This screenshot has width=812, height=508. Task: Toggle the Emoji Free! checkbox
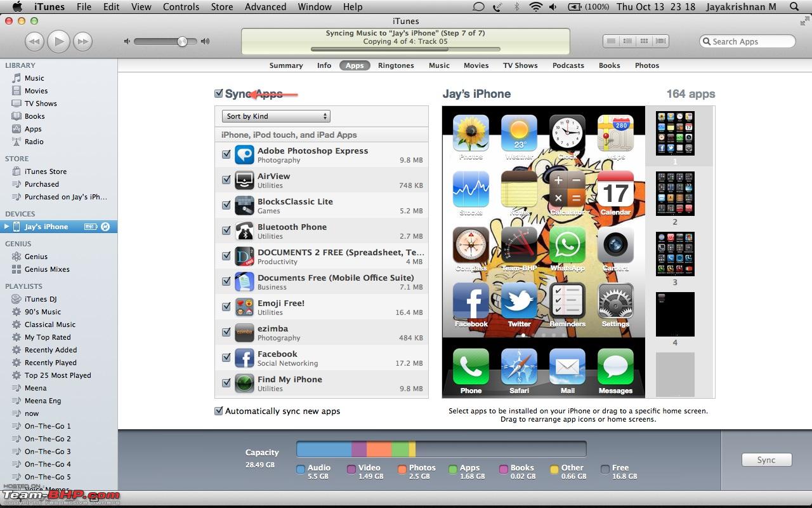[226, 307]
